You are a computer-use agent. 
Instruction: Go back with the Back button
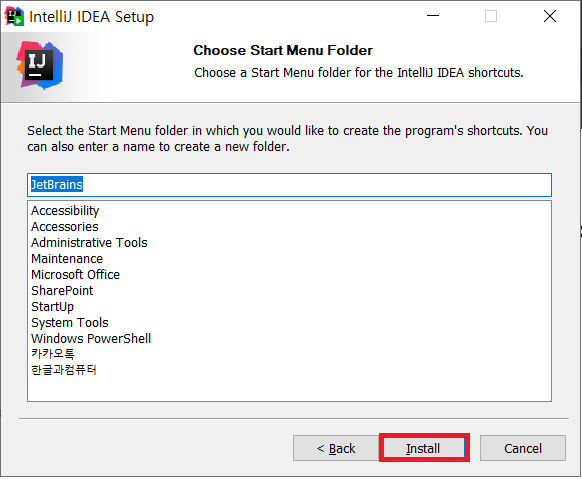point(336,448)
